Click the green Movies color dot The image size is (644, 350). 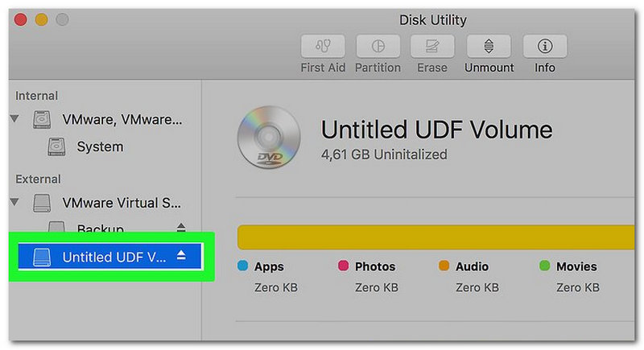coord(545,266)
